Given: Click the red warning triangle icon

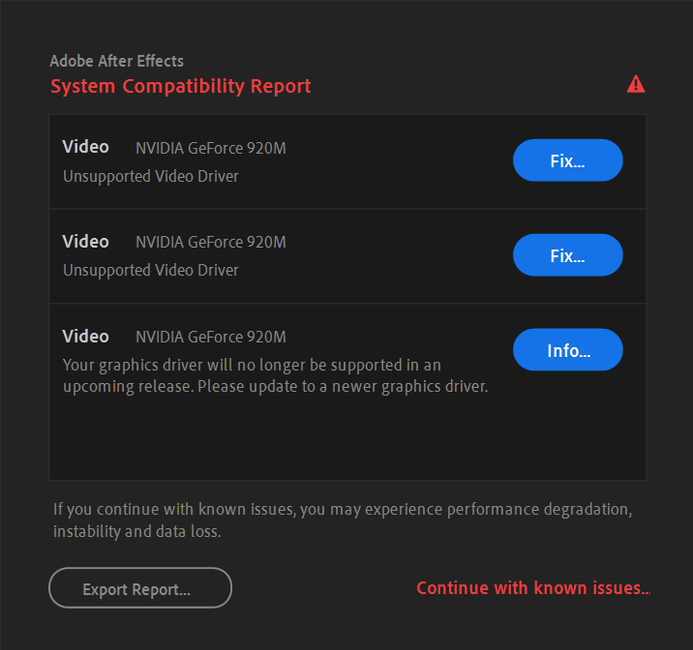Looking at the screenshot, I should pos(636,84).
